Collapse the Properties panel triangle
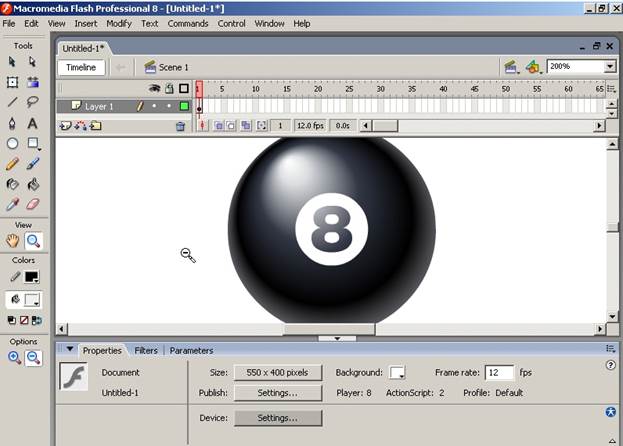This screenshot has height=446, width=623. click(x=70, y=349)
